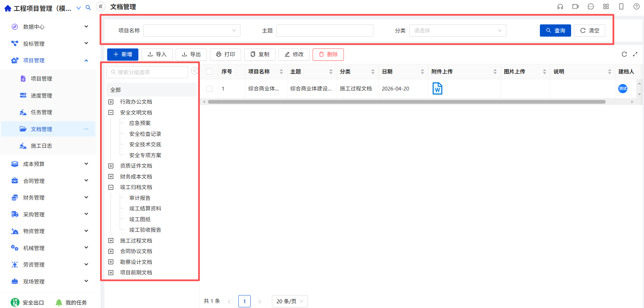This screenshot has height=308, width=644.
Task: Click page number 1 button
Action: pos(245,301)
